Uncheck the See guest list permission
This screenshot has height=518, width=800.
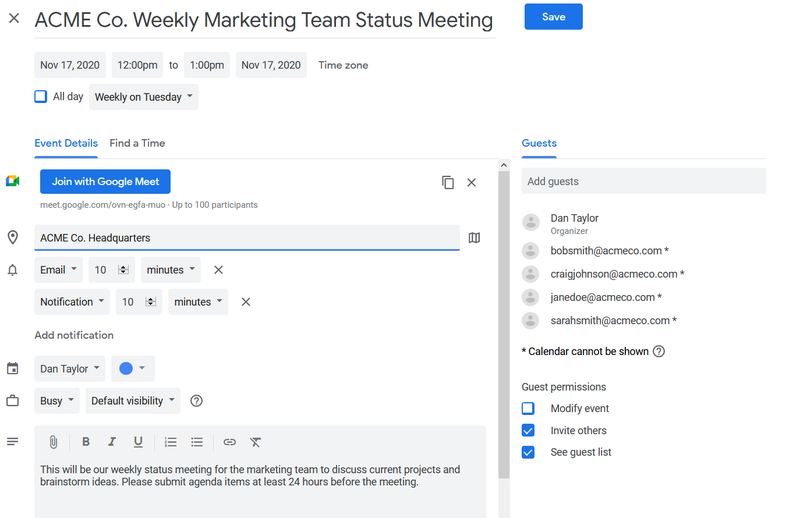528,452
